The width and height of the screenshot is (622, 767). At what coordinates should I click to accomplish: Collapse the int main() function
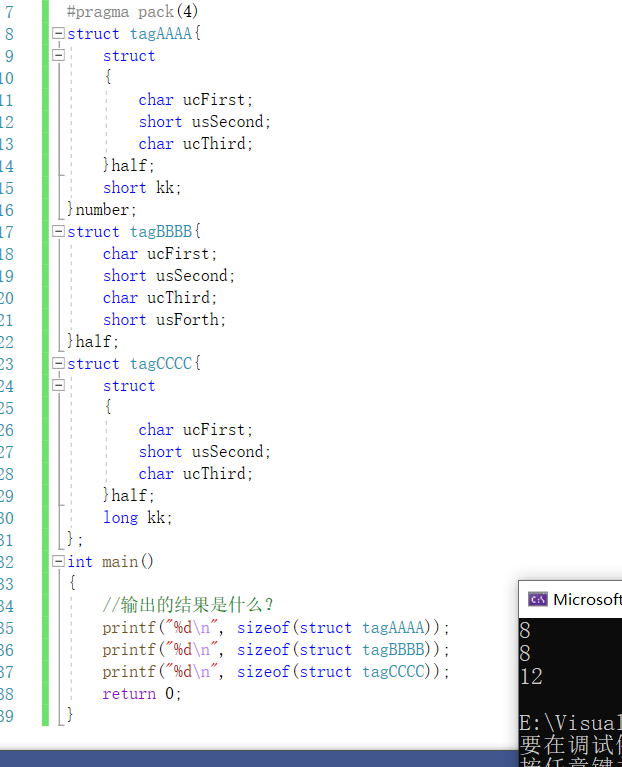tap(58, 561)
